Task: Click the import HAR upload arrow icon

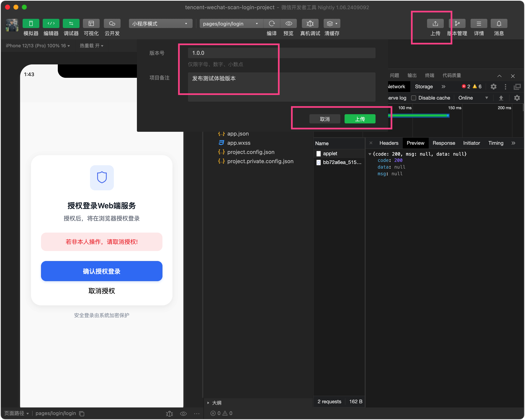Action: pyautogui.click(x=501, y=98)
